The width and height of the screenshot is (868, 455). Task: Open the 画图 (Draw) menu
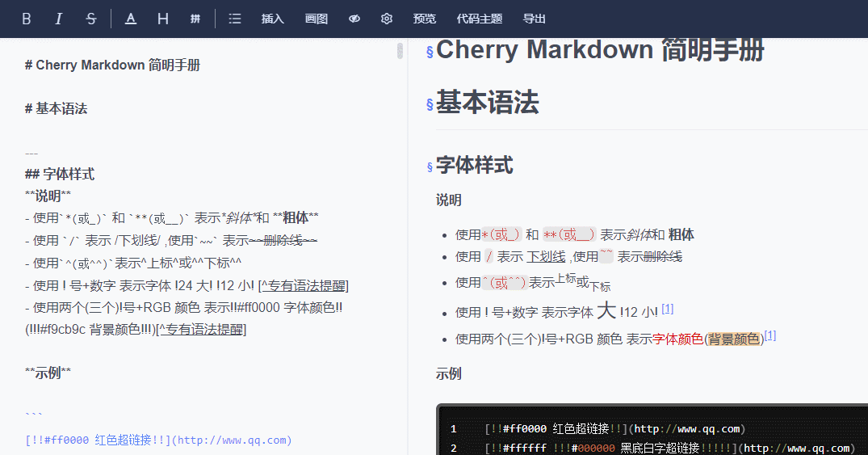[317, 19]
